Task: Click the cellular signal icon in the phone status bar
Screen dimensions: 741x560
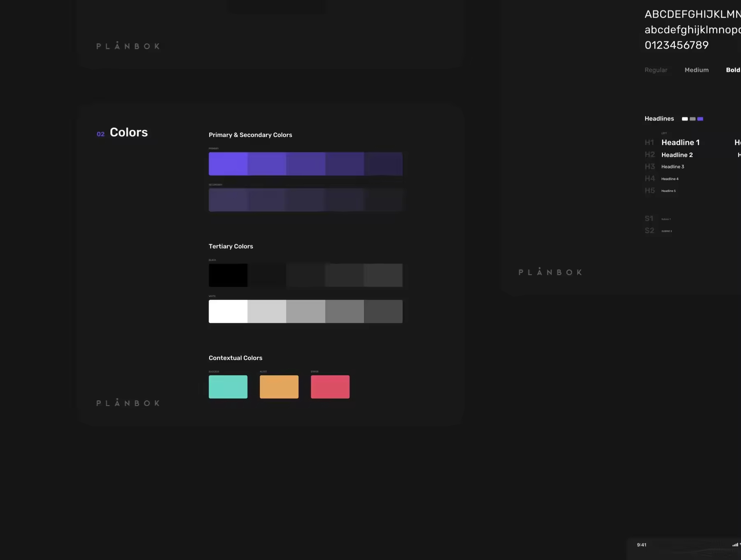Action: 735,545
